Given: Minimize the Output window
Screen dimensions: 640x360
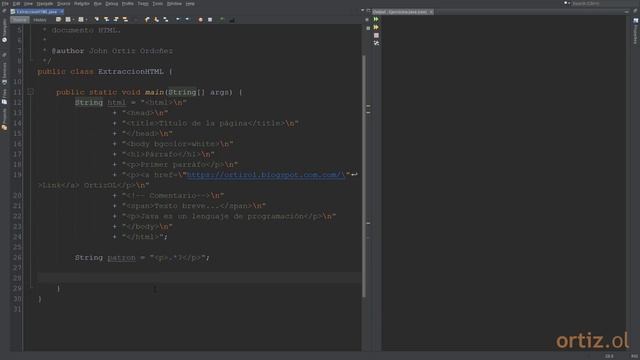Looking at the screenshot, I should click(x=627, y=12).
